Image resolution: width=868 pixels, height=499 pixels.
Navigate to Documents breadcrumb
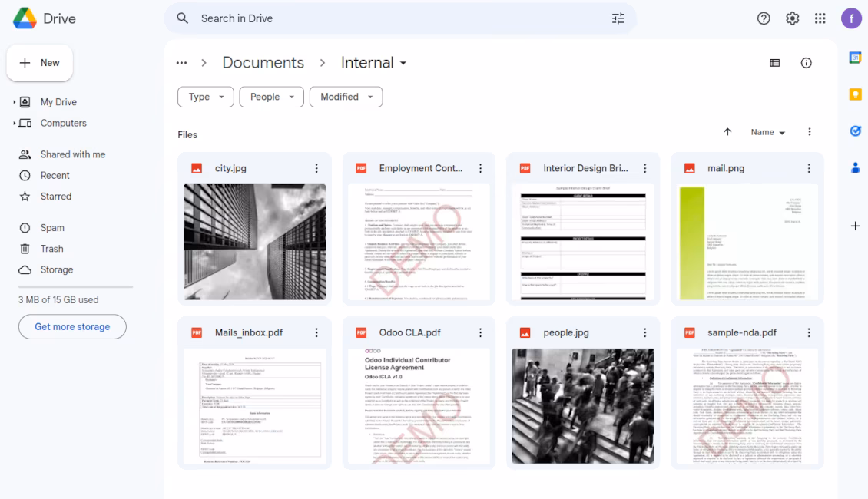pos(263,63)
